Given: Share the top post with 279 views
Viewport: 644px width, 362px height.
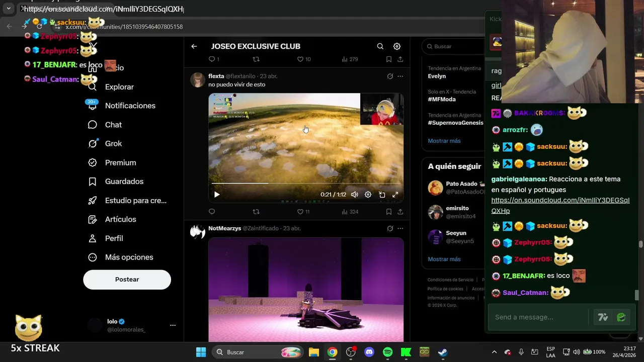Looking at the screenshot, I should tap(400, 59).
